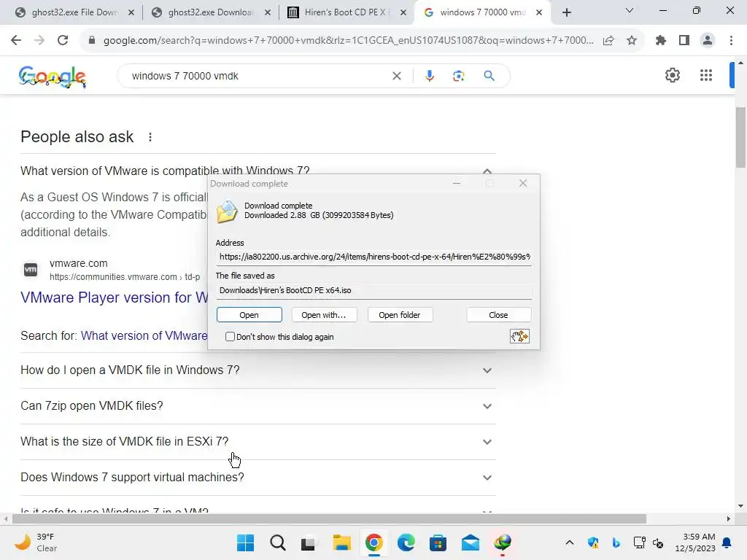This screenshot has height=560, width=747.
Task: Open Windows Start menu
Action: (245, 542)
